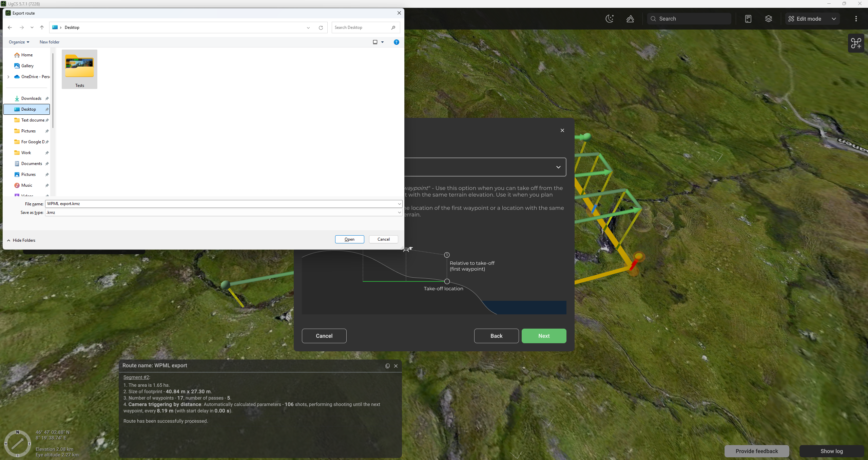Select Downloads in the navigation pane
The width and height of the screenshot is (868, 460).
31,98
